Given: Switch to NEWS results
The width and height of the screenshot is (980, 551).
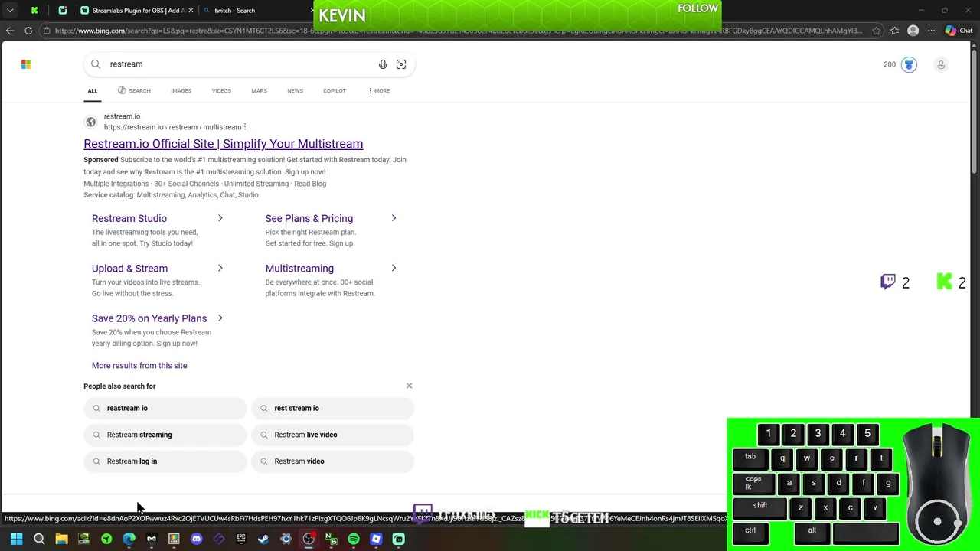Looking at the screenshot, I should (295, 91).
